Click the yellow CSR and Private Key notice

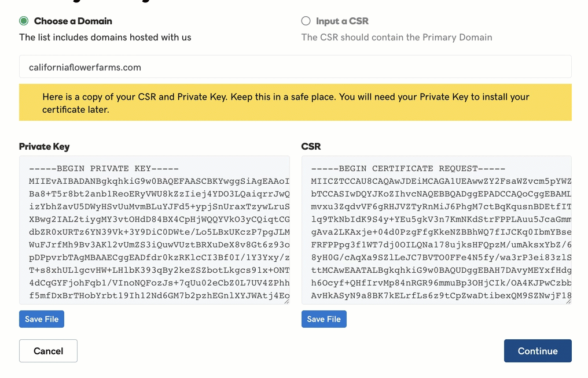coord(295,102)
